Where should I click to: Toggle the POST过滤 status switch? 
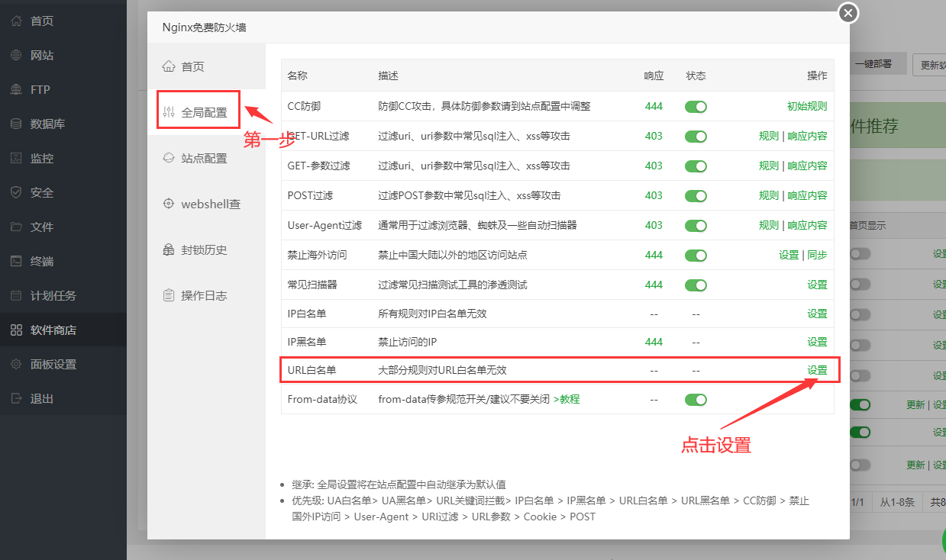click(x=696, y=196)
